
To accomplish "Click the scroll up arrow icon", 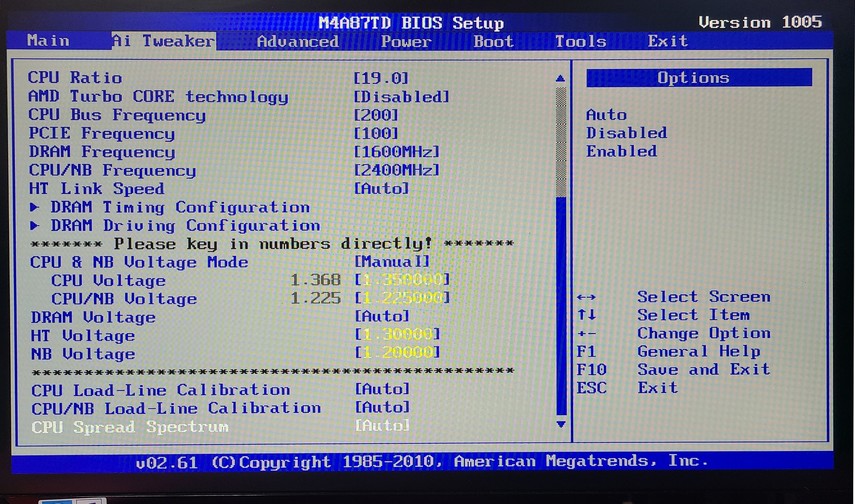I will pos(560,79).
